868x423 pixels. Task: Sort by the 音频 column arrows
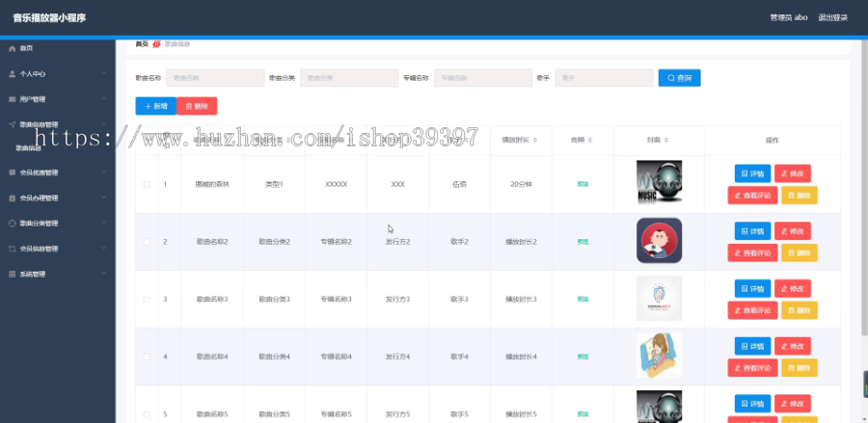click(x=590, y=141)
